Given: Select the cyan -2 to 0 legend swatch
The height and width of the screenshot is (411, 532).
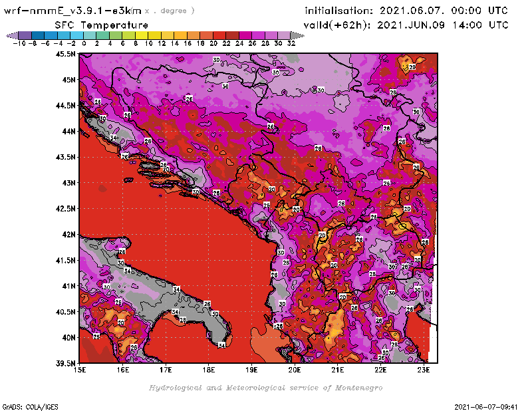Looking at the screenshot, I should (x=76, y=35).
